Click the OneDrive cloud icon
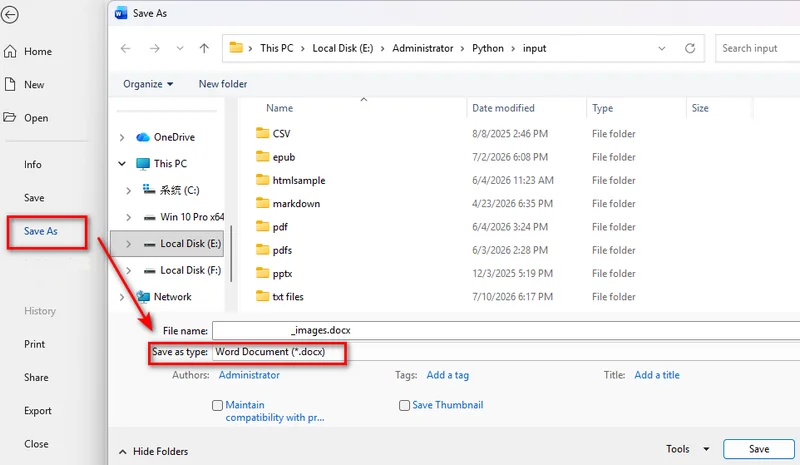 coord(143,137)
